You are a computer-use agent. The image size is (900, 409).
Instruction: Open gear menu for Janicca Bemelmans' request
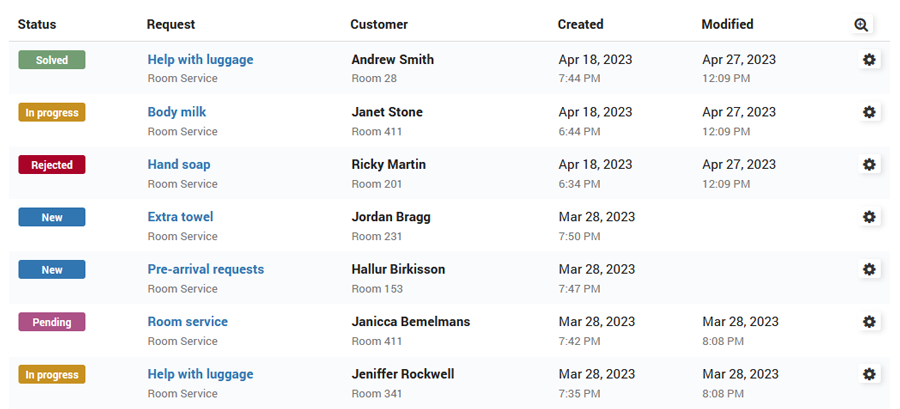[x=869, y=322]
